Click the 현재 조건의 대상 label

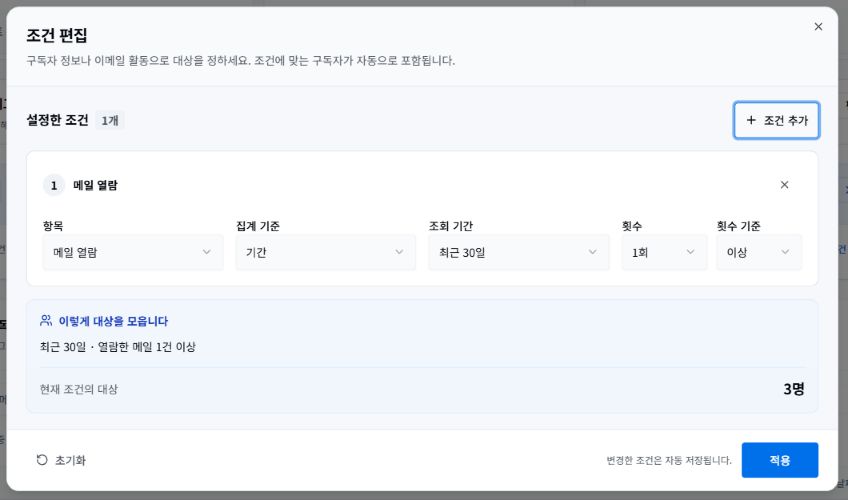click(78, 389)
